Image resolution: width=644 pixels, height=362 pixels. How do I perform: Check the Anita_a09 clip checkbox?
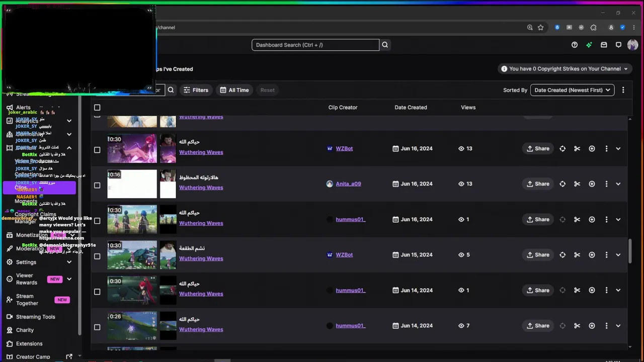coord(97,185)
